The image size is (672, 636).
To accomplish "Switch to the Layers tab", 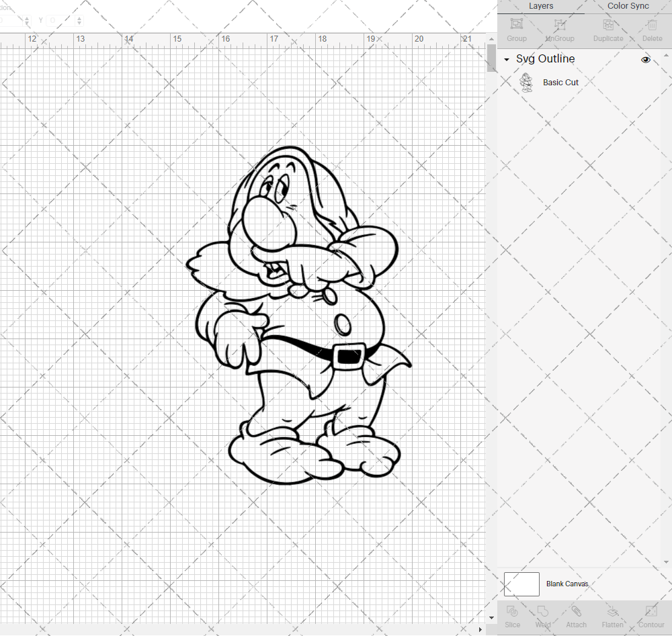I will 541,6.
